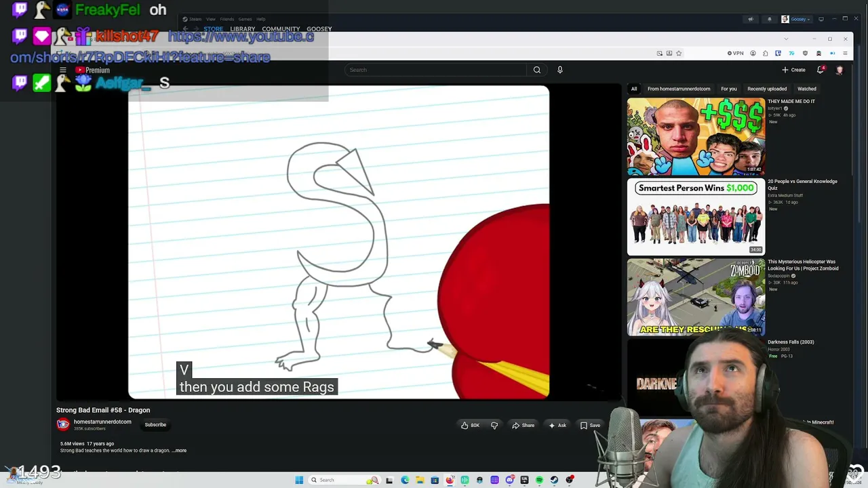Like the Strong Bad Email video
This screenshot has width=868, height=488.
[471, 425]
